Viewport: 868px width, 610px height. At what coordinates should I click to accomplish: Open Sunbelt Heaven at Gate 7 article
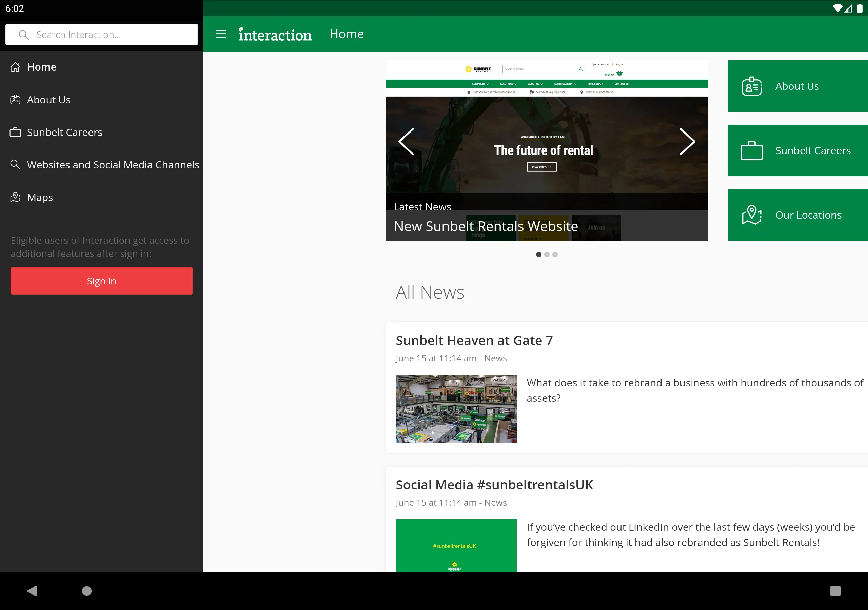coord(474,341)
